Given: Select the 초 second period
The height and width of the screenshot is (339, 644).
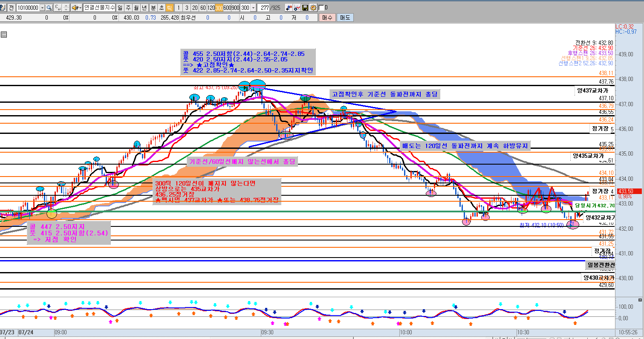Looking at the screenshot, I should [161, 8].
